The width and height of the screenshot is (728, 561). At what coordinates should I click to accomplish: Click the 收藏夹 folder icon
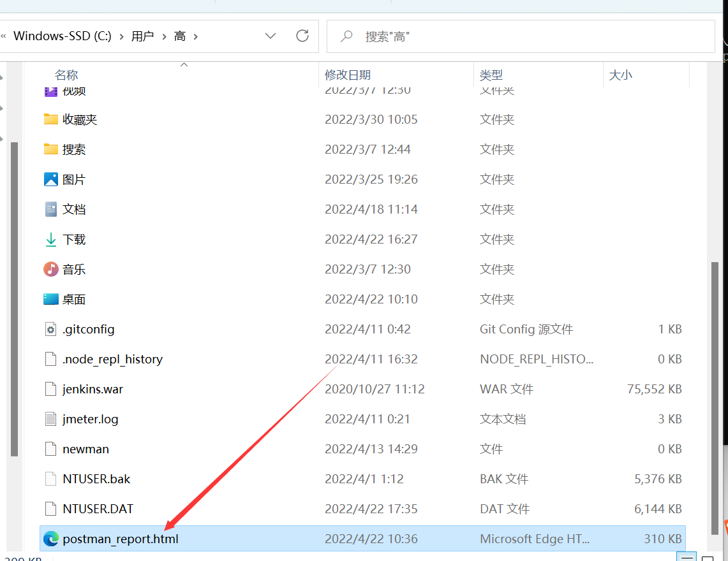point(50,119)
